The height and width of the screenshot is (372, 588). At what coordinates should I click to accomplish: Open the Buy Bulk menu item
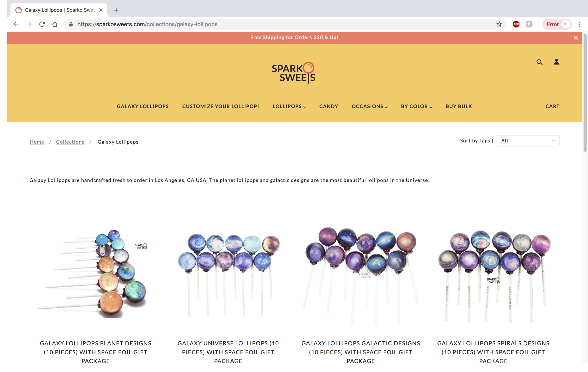click(459, 106)
